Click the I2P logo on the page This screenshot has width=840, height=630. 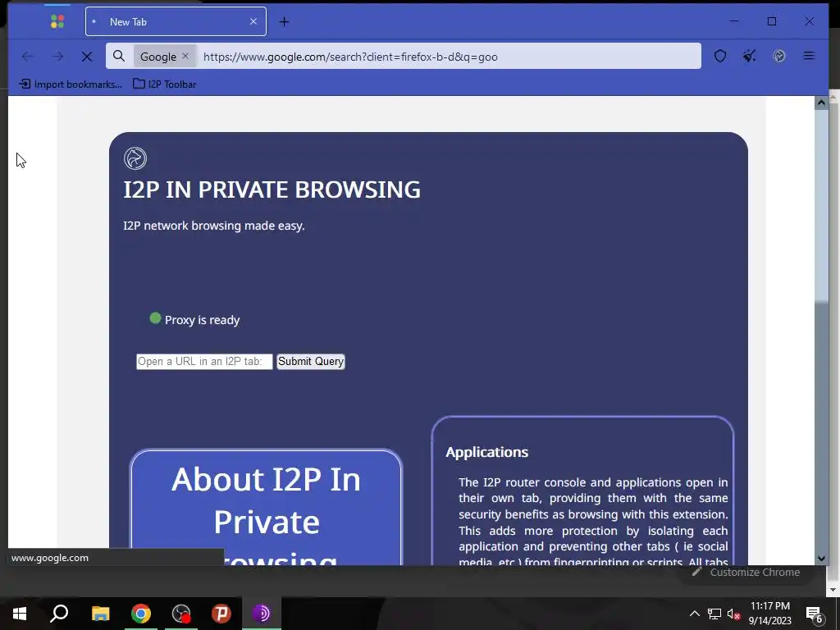135,158
